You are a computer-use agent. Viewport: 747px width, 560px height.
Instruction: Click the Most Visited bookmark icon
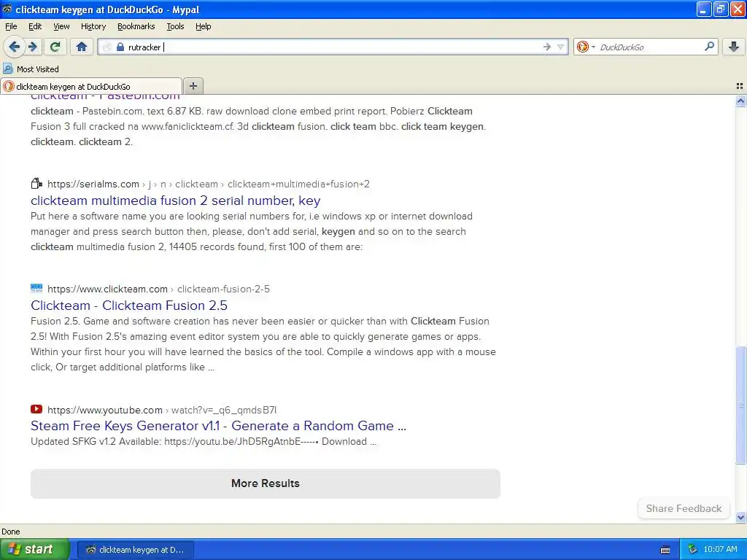point(8,69)
